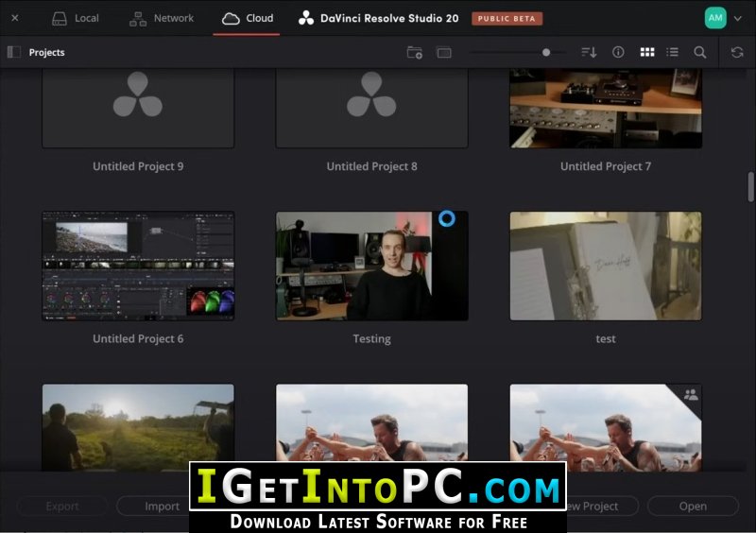Switch to list view
Viewport: 756px width, 533px height.
click(x=673, y=52)
